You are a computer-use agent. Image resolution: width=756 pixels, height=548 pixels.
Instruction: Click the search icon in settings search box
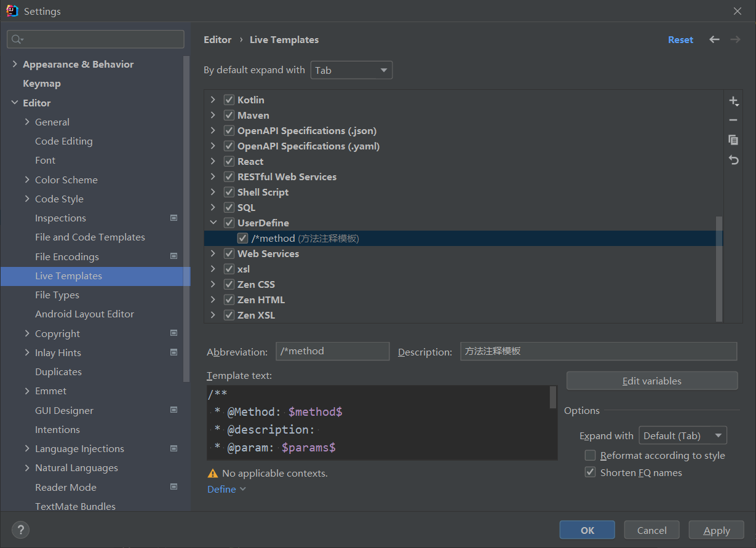click(x=17, y=39)
